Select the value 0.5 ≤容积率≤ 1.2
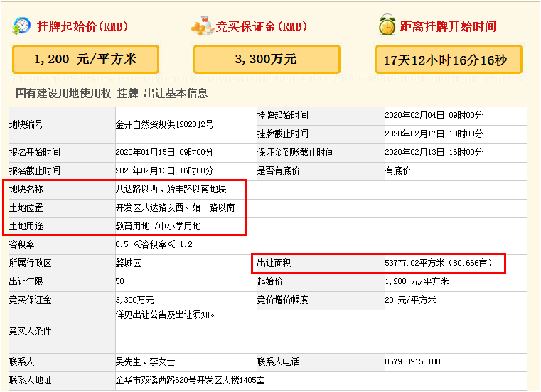The width and height of the screenshot is (541, 392). pos(154,245)
